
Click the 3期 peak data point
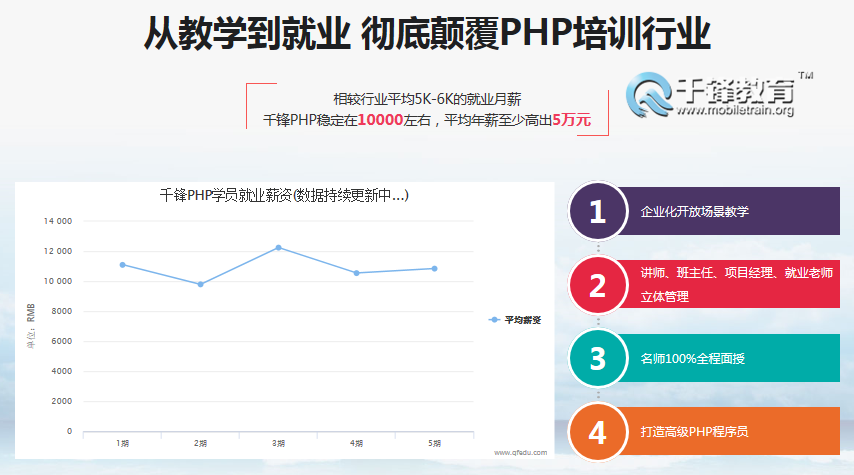278,247
